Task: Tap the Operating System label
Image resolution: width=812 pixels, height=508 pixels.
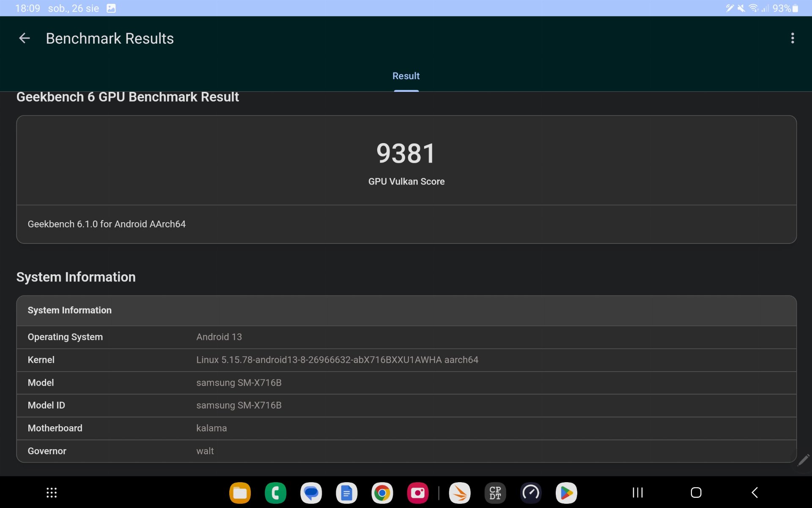Action: [x=65, y=337]
